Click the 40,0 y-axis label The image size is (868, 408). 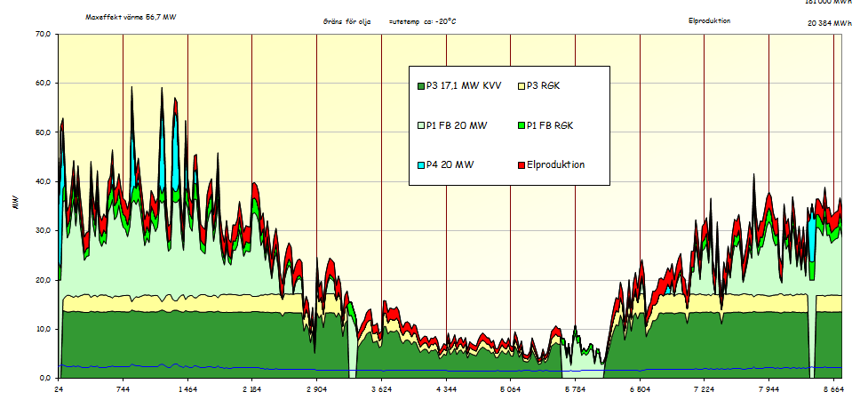(44, 181)
